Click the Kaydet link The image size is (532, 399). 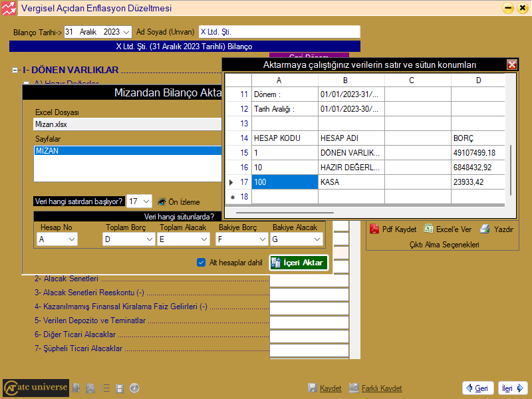(x=331, y=388)
